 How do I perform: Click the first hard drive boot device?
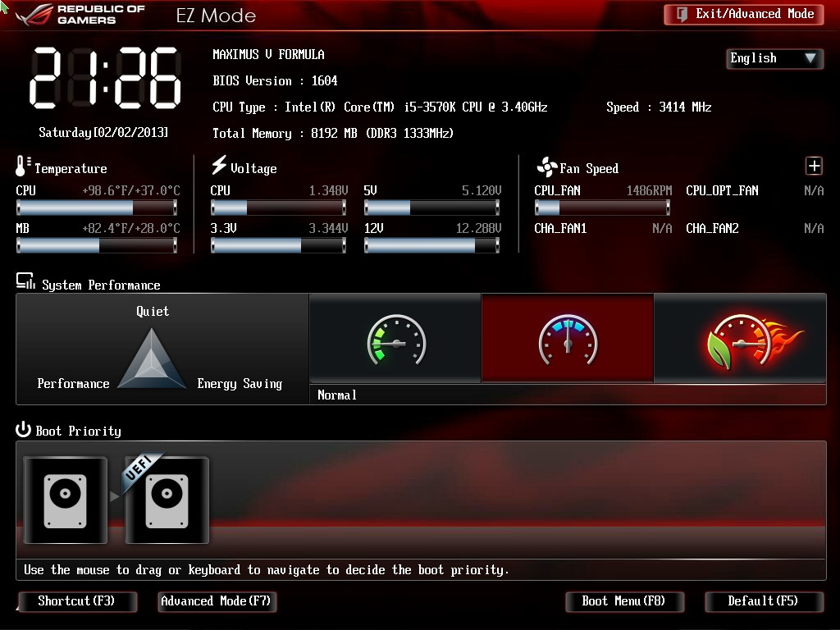click(x=65, y=500)
